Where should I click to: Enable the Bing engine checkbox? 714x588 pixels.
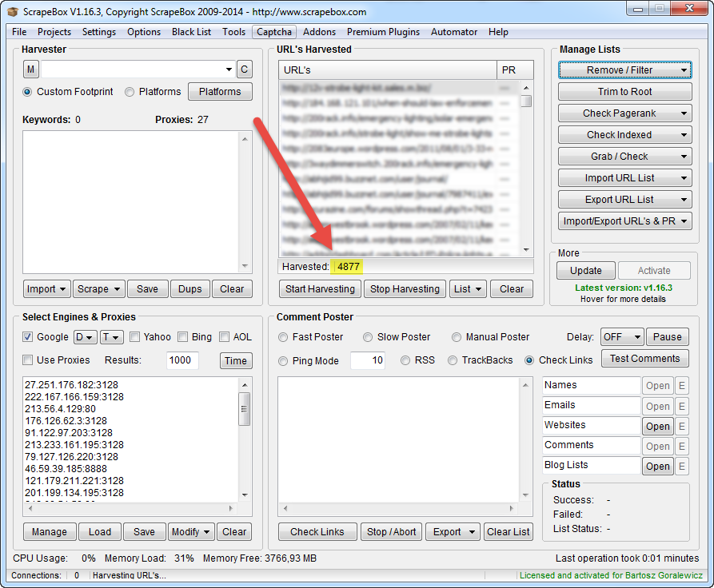pyautogui.click(x=182, y=337)
